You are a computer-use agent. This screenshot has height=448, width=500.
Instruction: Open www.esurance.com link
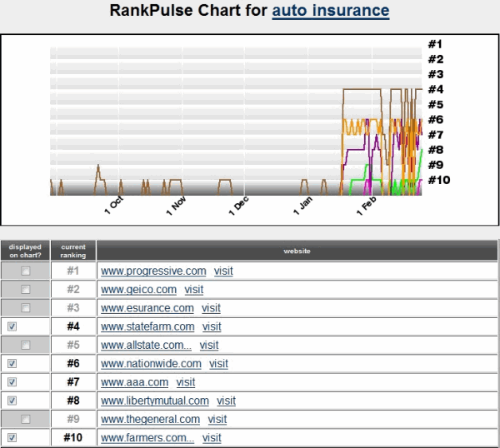pos(147,308)
